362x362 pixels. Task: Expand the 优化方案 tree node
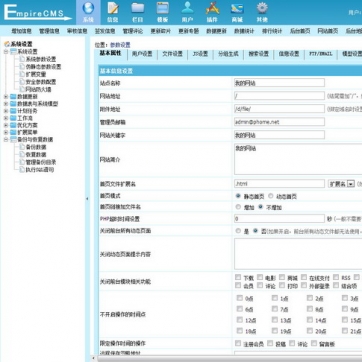[6, 125]
